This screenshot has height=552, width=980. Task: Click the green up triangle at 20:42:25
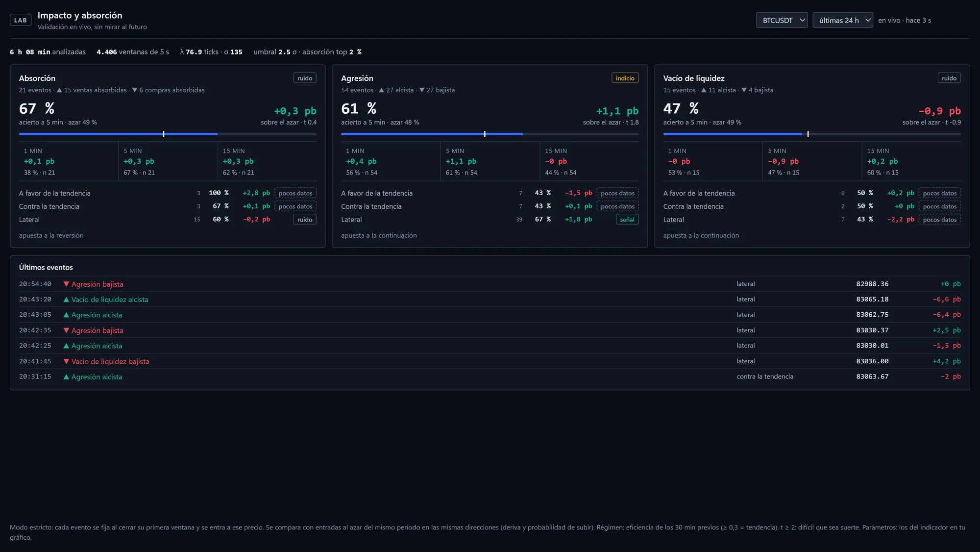(66, 346)
